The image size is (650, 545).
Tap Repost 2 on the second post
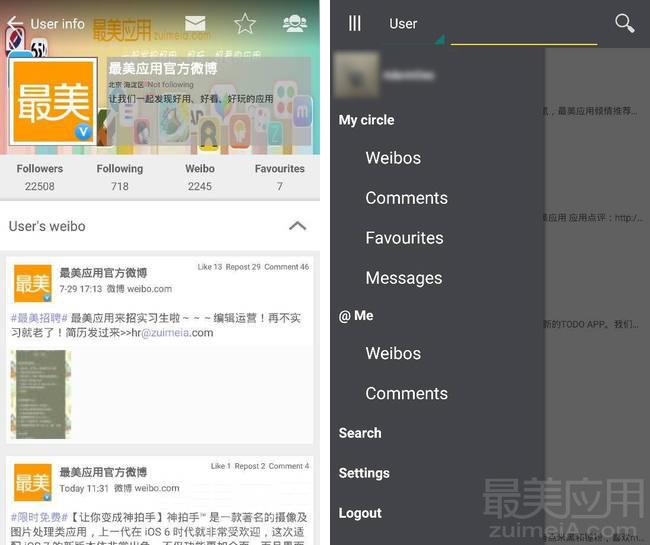[x=250, y=466]
